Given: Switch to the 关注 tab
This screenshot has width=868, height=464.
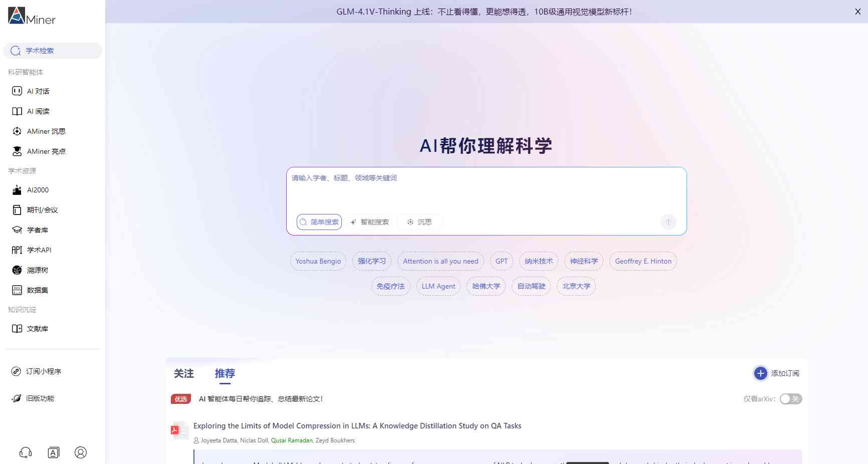Looking at the screenshot, I should 184,373.
